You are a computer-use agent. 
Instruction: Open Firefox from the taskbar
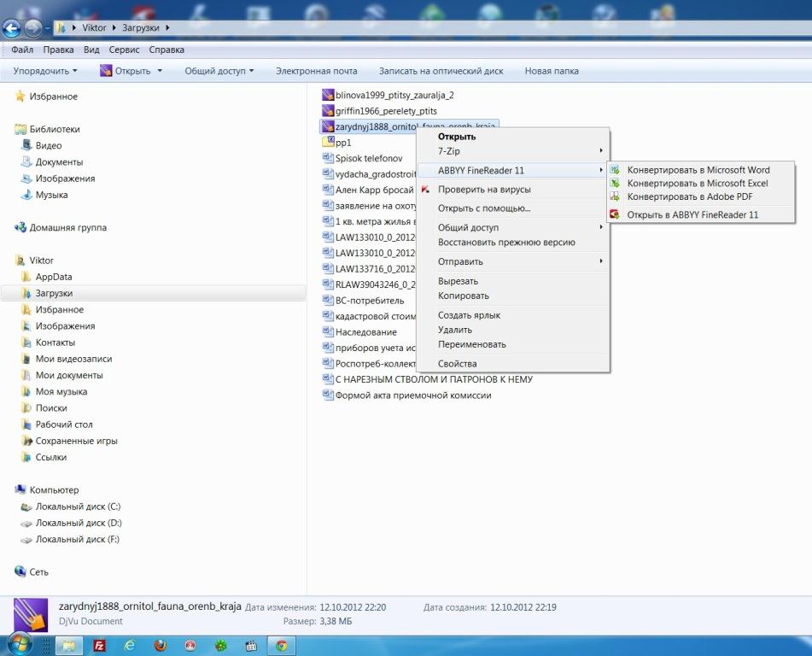point(160,645)
